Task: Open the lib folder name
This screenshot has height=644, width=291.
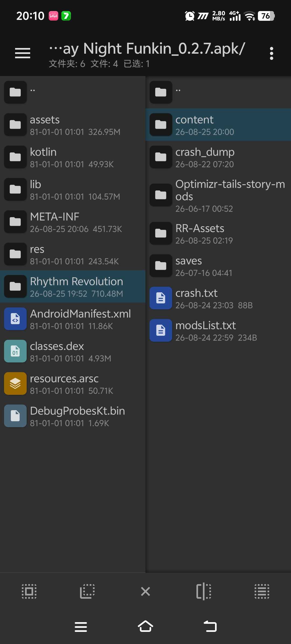Action: point(35,184)
